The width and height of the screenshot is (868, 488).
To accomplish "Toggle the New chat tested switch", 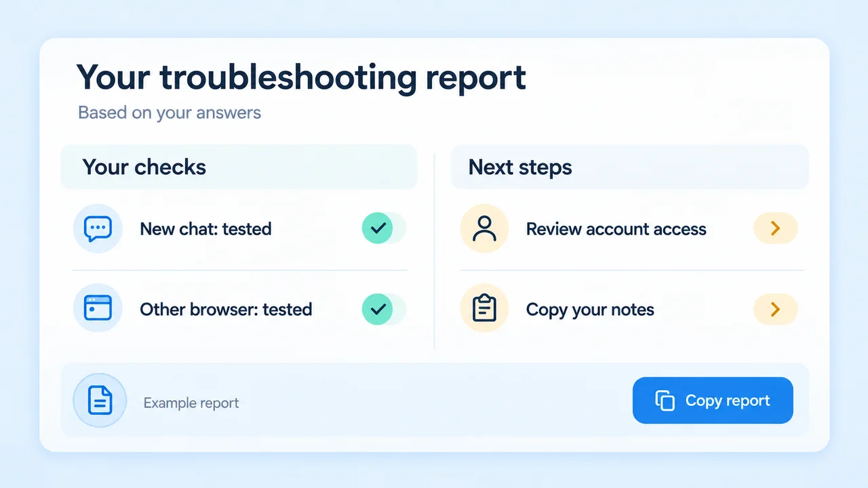I will click(x=384, y=228).
